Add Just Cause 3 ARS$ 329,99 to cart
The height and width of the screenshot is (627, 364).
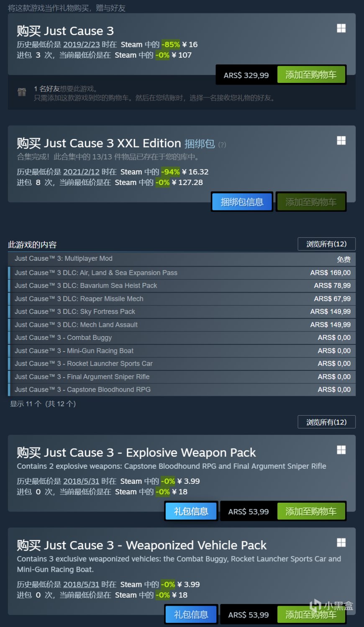(x=311, y=75)
